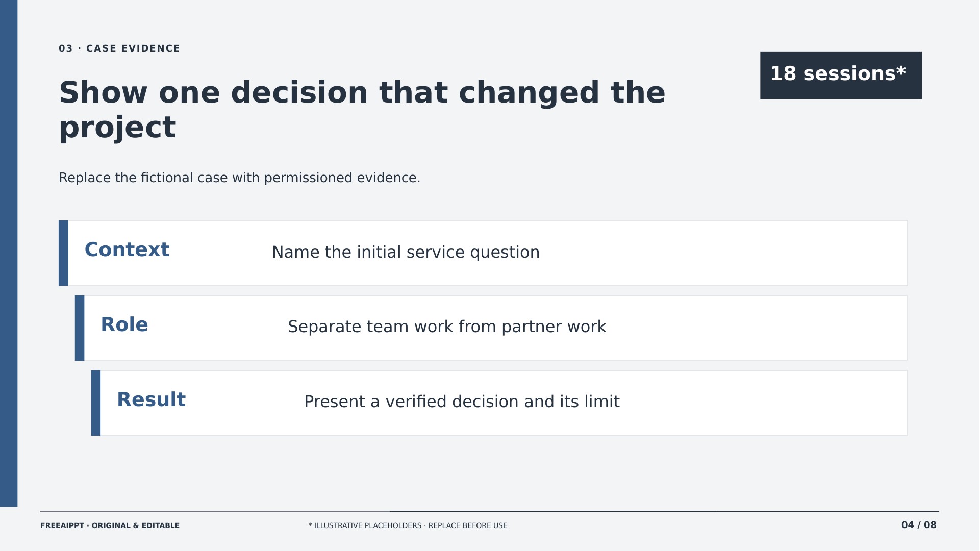Viewport: 980px width, 551px height.
Task: Select the '03 · CASE EVIDENCE' section label
Action: click(x=119, y=48)
